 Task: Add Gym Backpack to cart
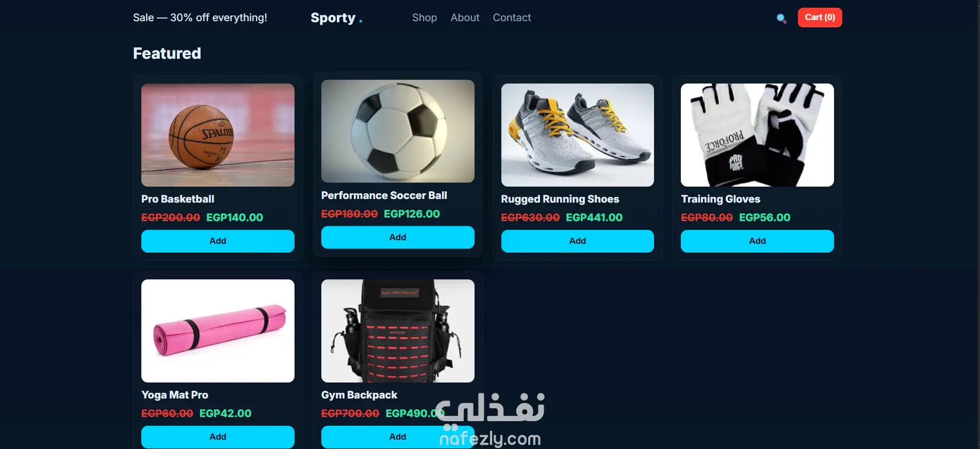[x=398, y=437]
